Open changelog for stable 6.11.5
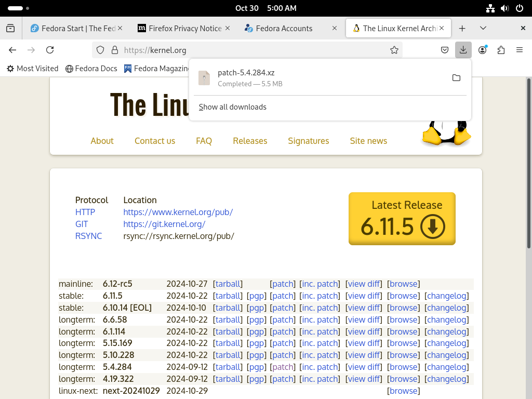532x399 pixels. point(446,296)
